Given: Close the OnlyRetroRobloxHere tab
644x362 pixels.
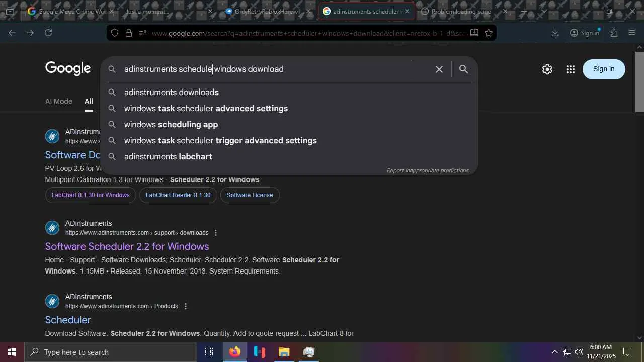Looking at the screenshot, I should coord(308,11).
